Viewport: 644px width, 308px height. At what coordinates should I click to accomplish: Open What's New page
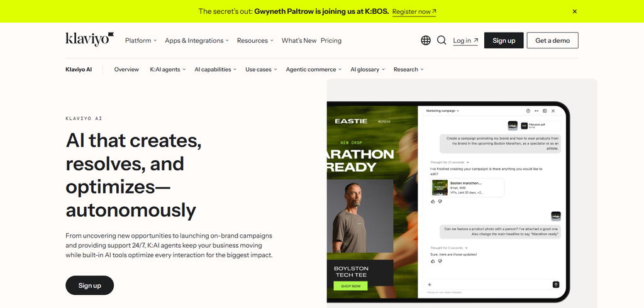(x=299, y=40)
